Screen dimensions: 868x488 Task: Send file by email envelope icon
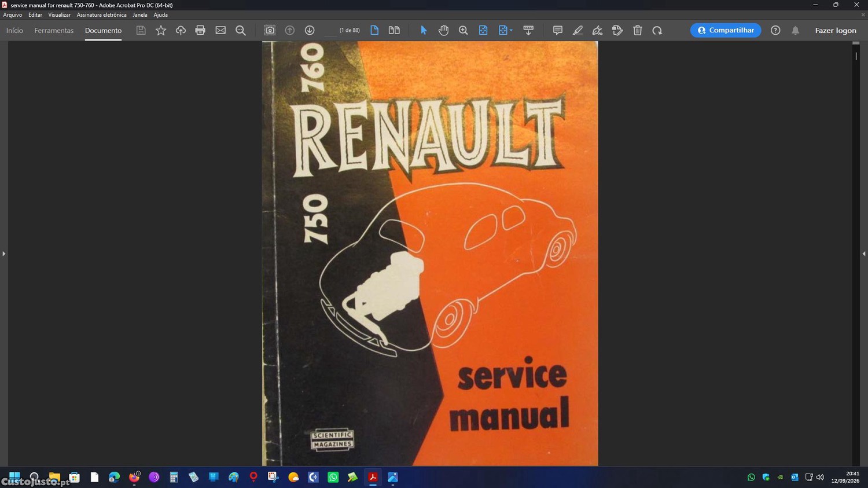(220, 30)
